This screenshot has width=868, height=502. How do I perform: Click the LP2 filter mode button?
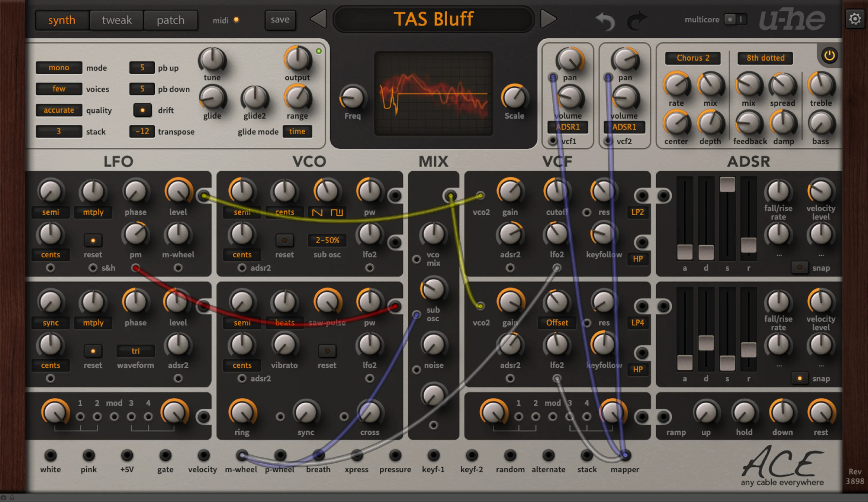coord(637,212)
